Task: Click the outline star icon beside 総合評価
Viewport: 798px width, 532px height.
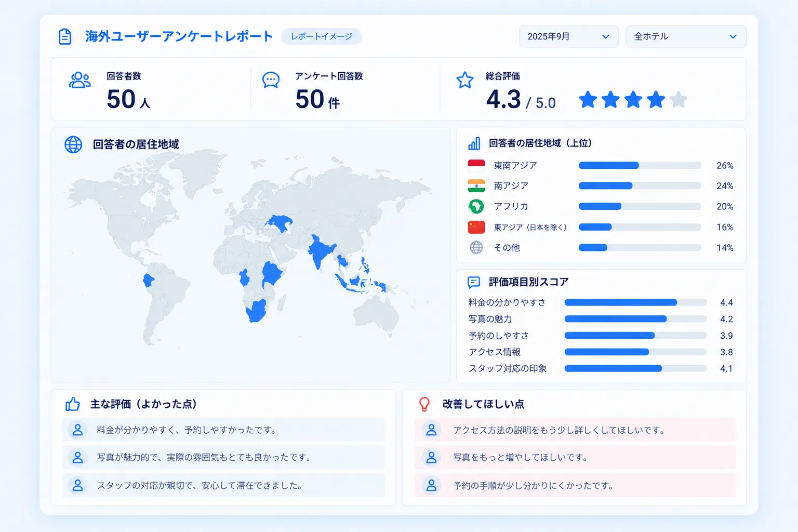Action: (465, 80)
